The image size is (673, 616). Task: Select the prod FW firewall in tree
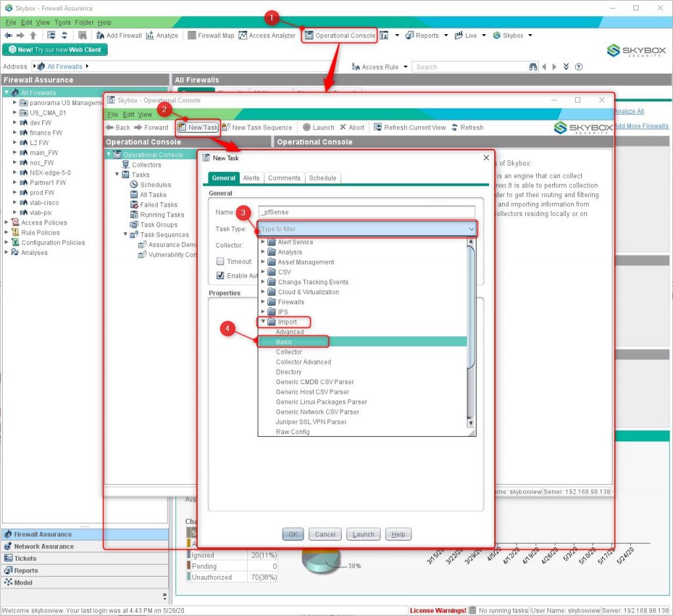point(41,192)
